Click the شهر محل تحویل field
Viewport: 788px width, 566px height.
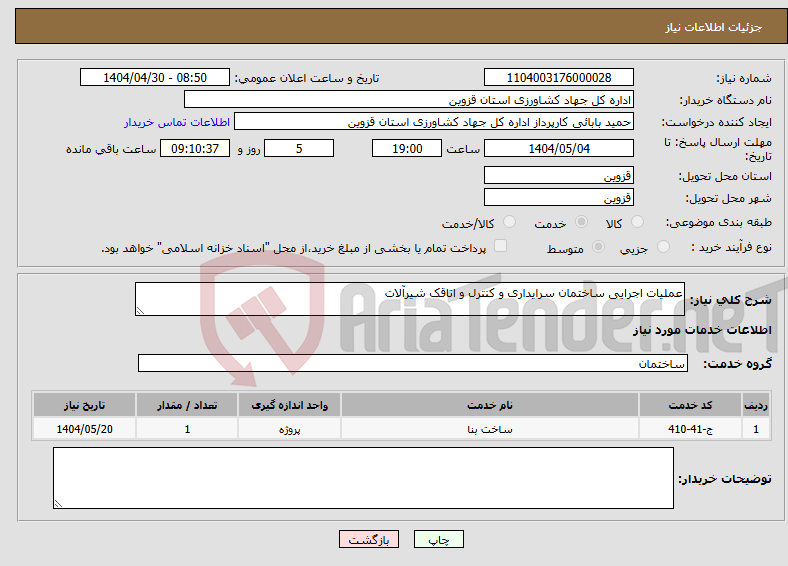click(x=558, y=197)
